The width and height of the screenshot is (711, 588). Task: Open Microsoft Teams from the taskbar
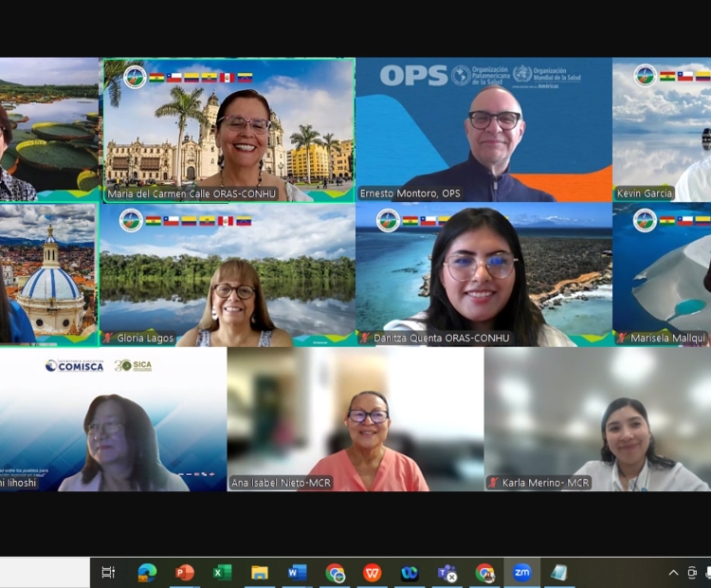pyautogui.click(x=447, y=573)
